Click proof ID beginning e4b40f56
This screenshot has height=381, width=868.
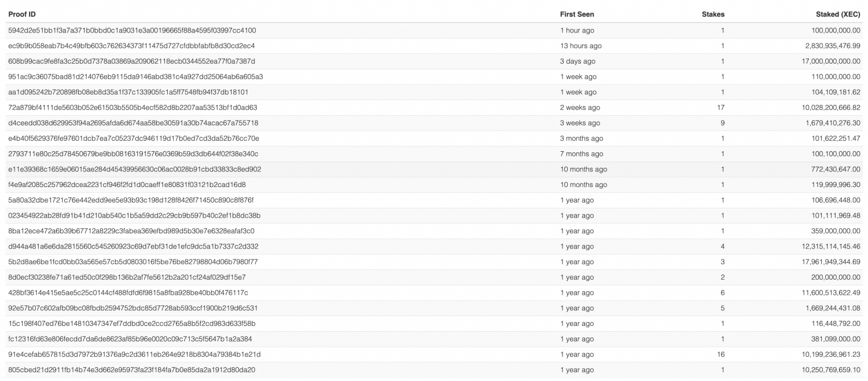pyautogui.click(x=134, y=138)
